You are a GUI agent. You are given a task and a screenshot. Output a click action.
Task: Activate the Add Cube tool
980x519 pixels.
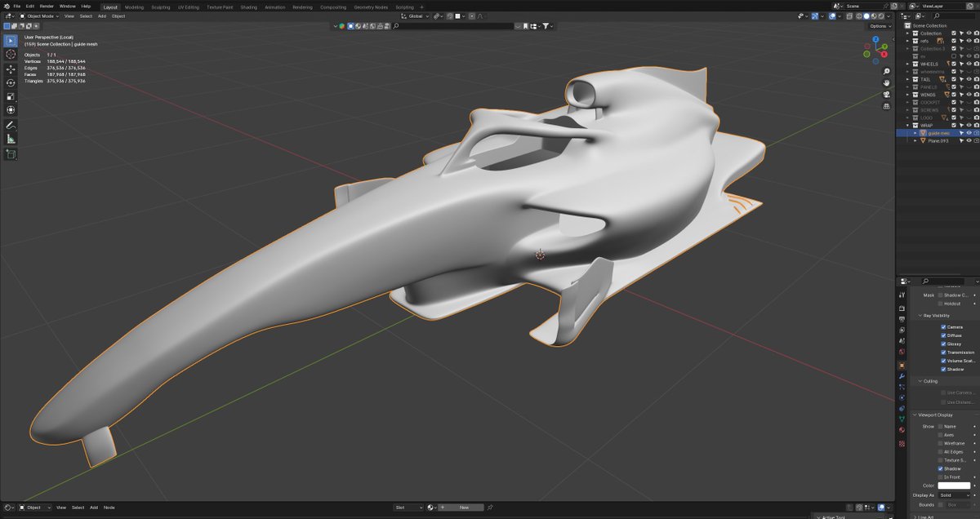11,154
